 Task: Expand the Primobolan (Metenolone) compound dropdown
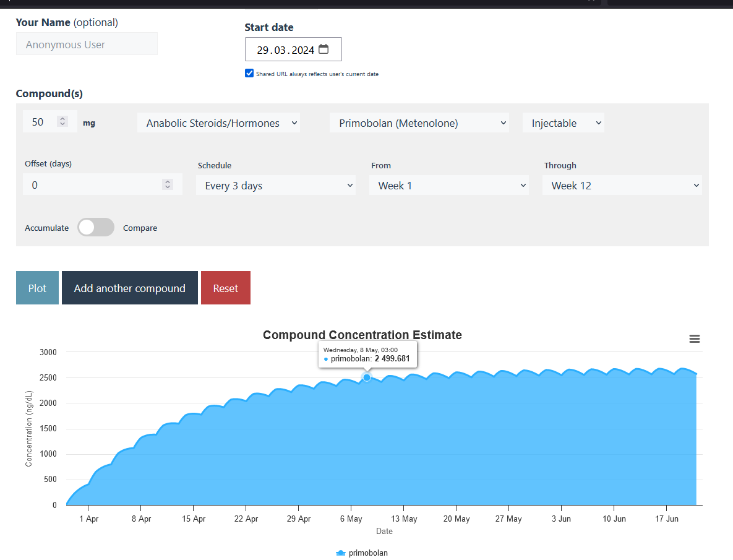(x=419, y=123)
